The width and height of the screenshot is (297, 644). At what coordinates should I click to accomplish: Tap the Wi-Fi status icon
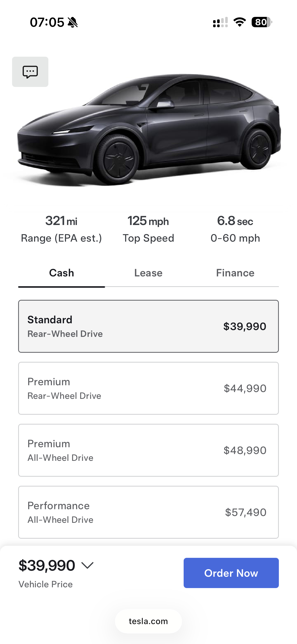click(x=240, y=22)
